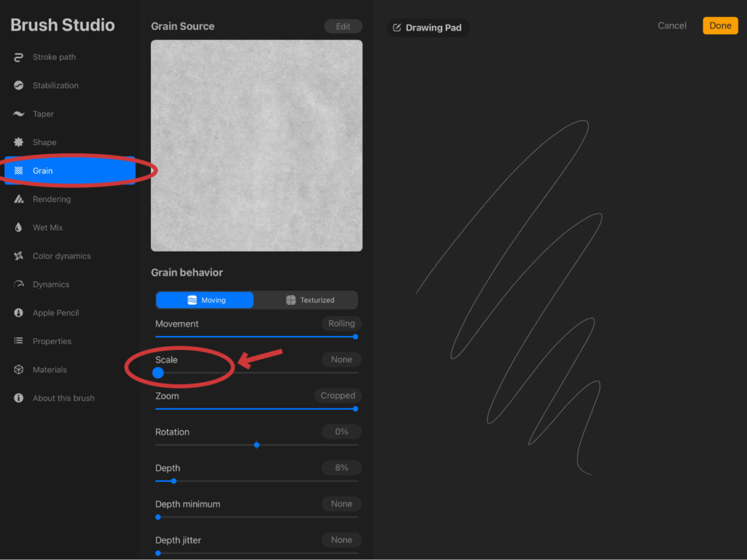Click the Scale slider handle
Viewport: 747px width, 560px height.
(x=158, y=373)
